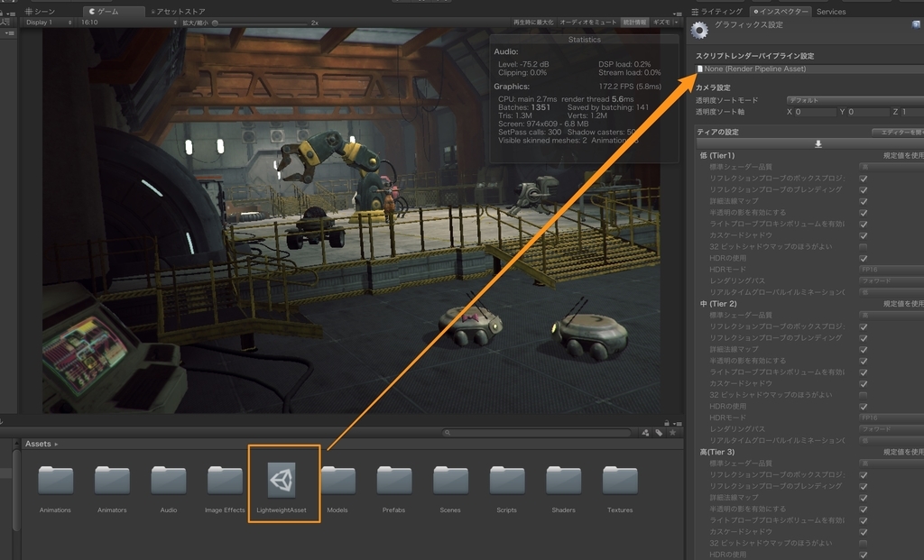The height and width of the screenshot is (560, 924).
Task: Click the tier platform download-arrow icon
Action: point(818,143)
